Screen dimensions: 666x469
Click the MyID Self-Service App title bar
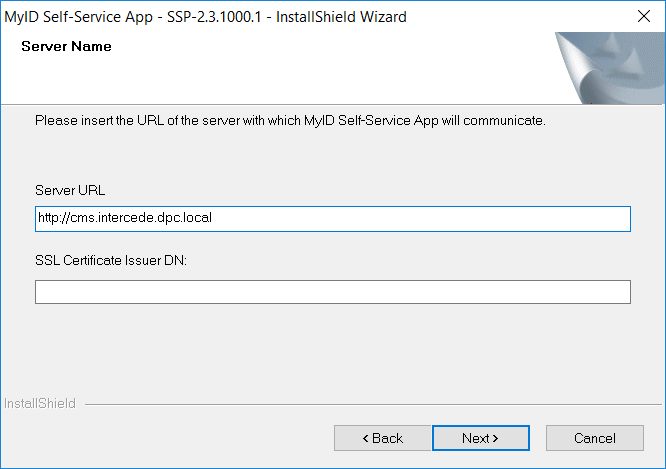pyautogui.click(x=206, y=17)
